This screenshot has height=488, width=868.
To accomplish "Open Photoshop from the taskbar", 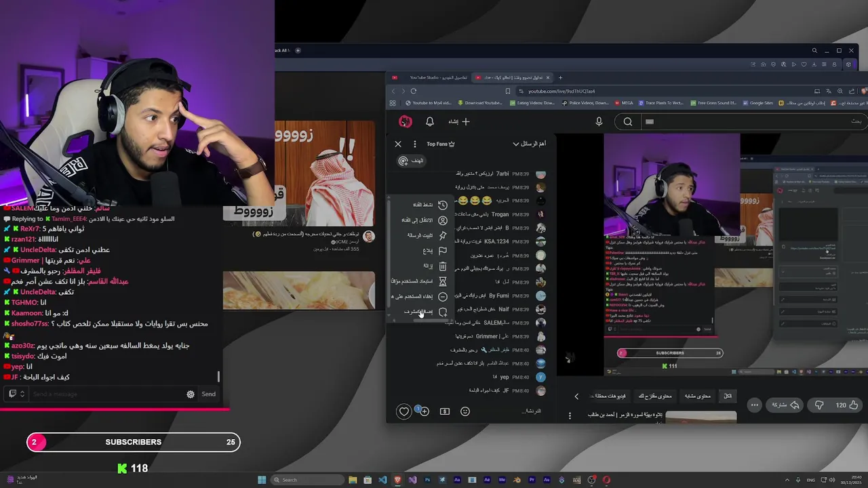I will pos(427,480).
